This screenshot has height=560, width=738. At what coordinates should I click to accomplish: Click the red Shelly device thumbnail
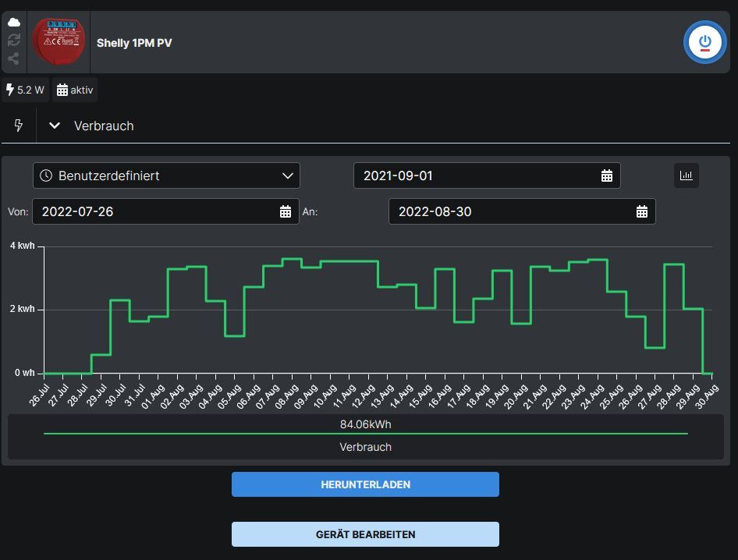click(59, 41)
